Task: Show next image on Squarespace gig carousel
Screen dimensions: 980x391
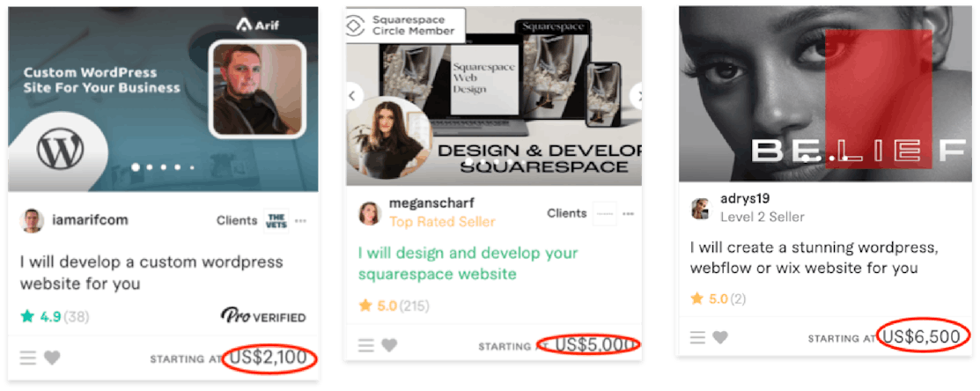Action: click(x=637, y=96)
